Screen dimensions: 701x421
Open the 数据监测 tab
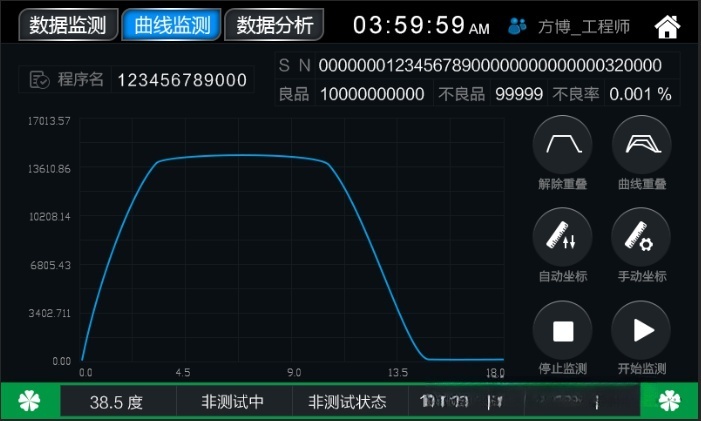(68, 25)
